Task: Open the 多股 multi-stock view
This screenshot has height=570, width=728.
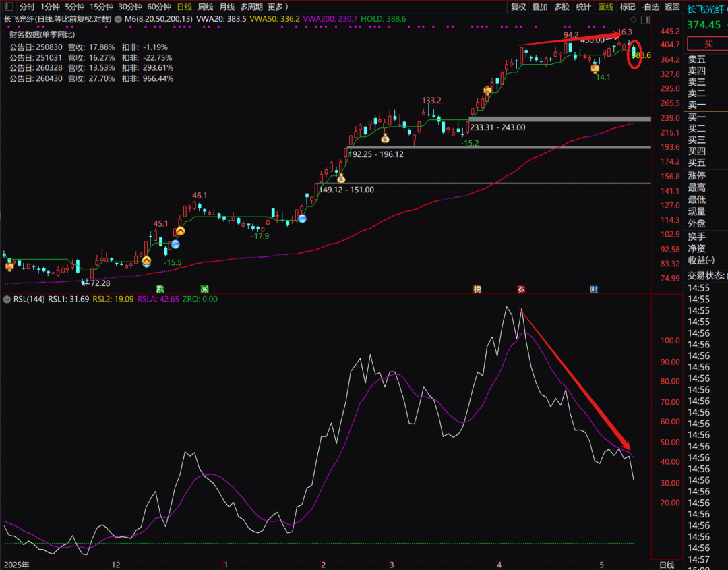Action: (x=562, y=7)
